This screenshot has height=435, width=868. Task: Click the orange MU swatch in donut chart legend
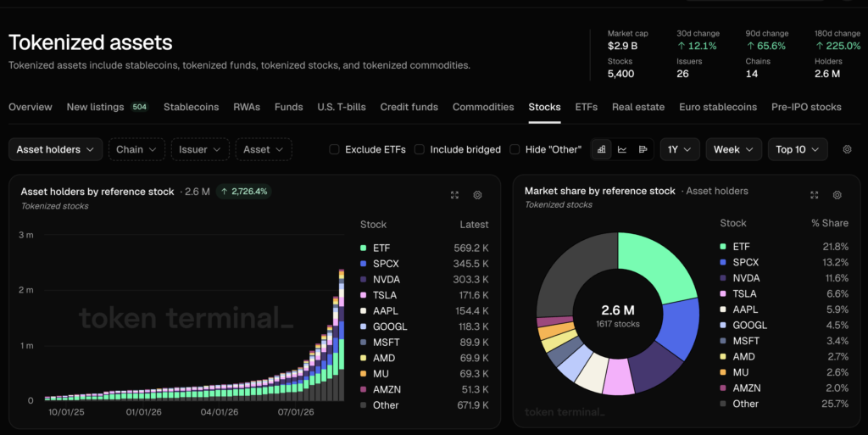click(x=723, y=372)
